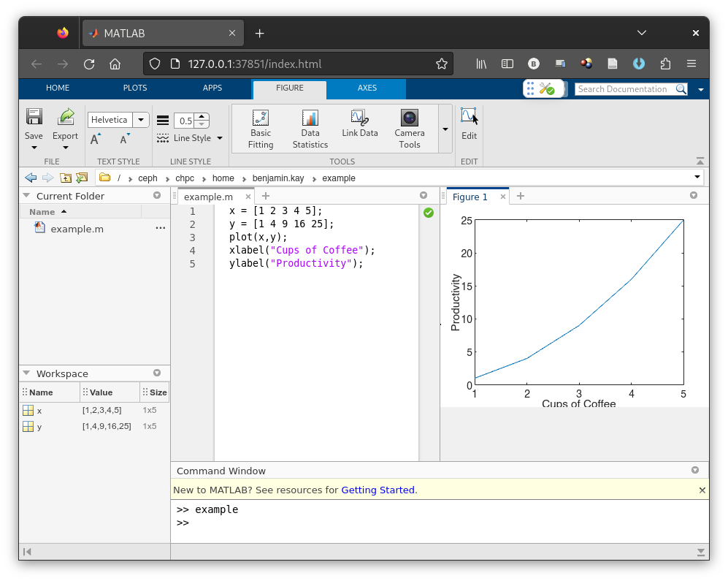Viewport: 728px width, 581px height.
Task: Switch to the AXES ribbon tab
Action: click(366, 88)
